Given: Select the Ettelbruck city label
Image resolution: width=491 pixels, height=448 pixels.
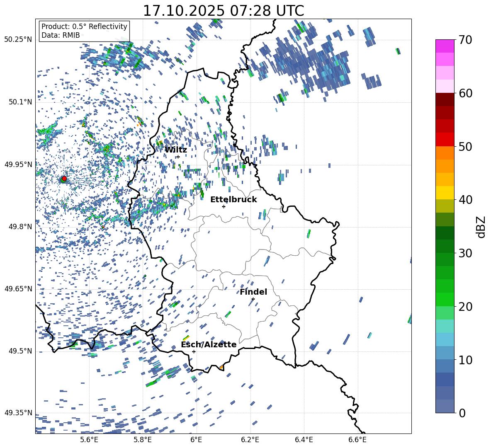Looking at the screenshot, I should pos(233,200).
